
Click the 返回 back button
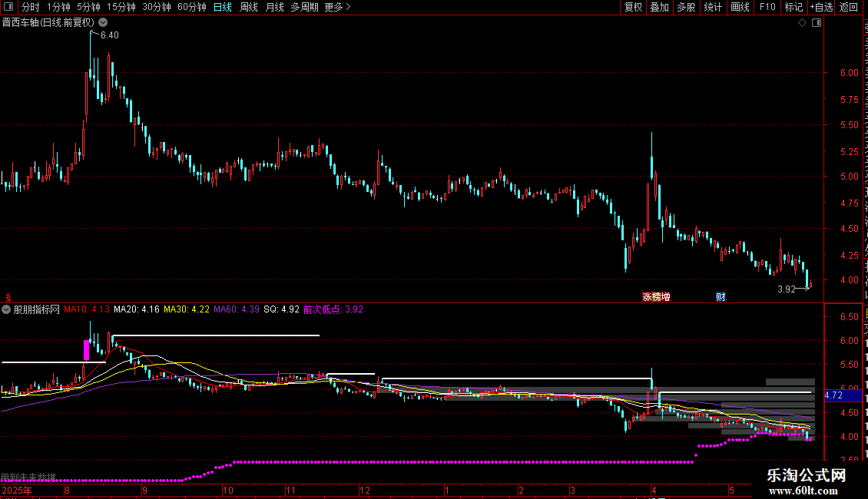pos(848,7)
